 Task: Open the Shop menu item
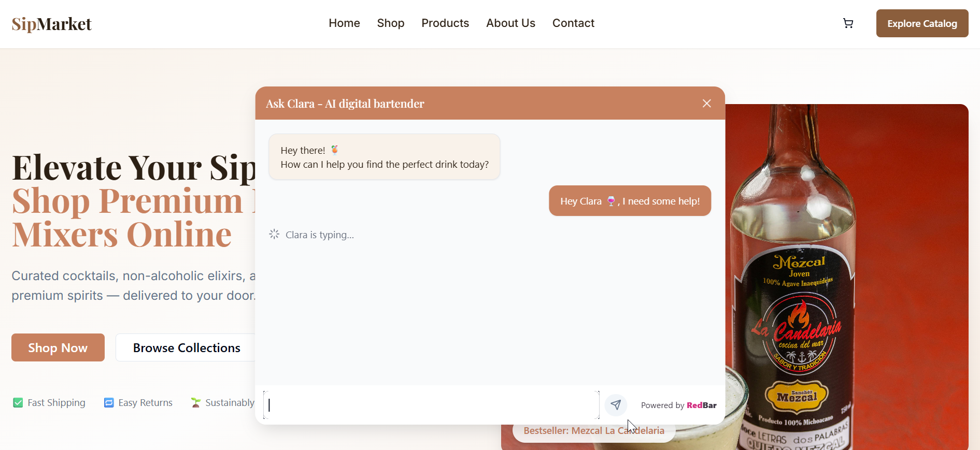pos(390,23)
